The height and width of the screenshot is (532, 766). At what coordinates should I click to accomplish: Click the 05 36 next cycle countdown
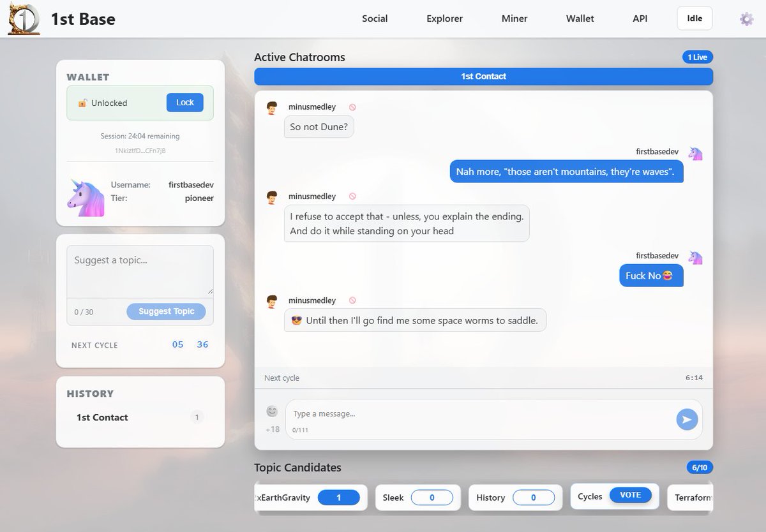[x=190, y=344]
